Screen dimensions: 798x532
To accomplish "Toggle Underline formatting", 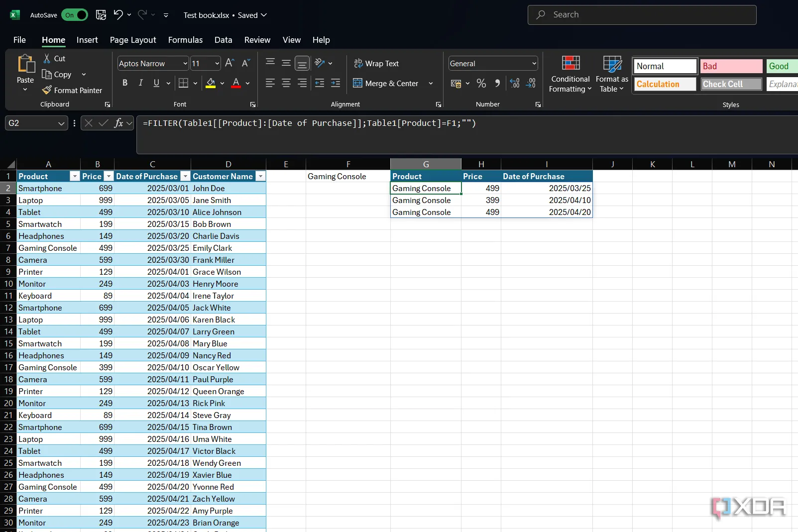I will click(x=156, y=83).
